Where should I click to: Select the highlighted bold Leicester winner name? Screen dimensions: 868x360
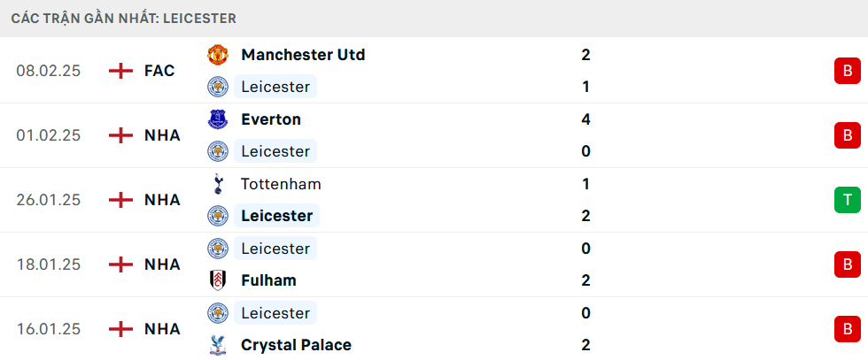(276, 216)
